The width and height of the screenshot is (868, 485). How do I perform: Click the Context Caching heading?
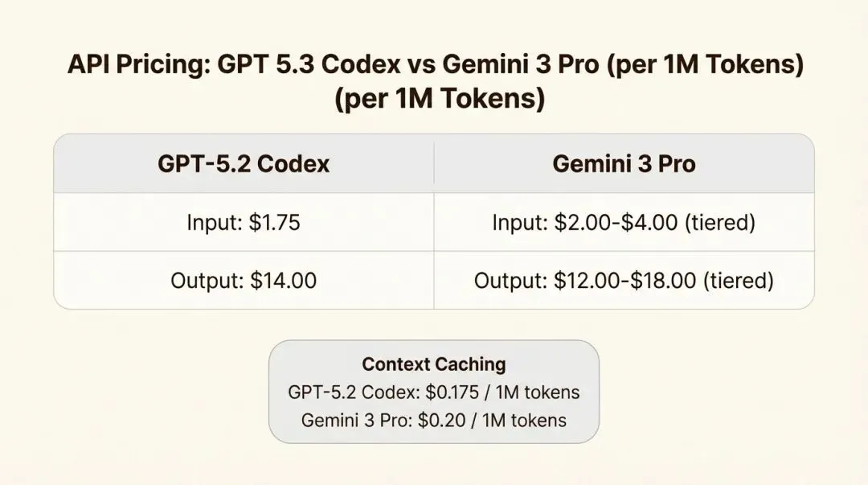click(x=434, y=364)
